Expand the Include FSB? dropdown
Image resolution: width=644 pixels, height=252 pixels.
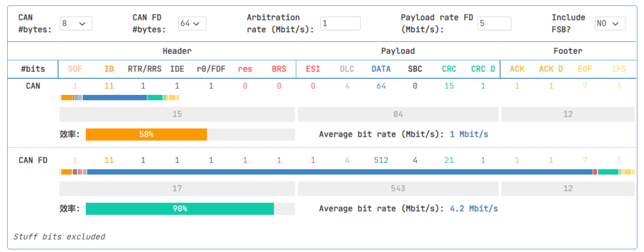(610, 23)
